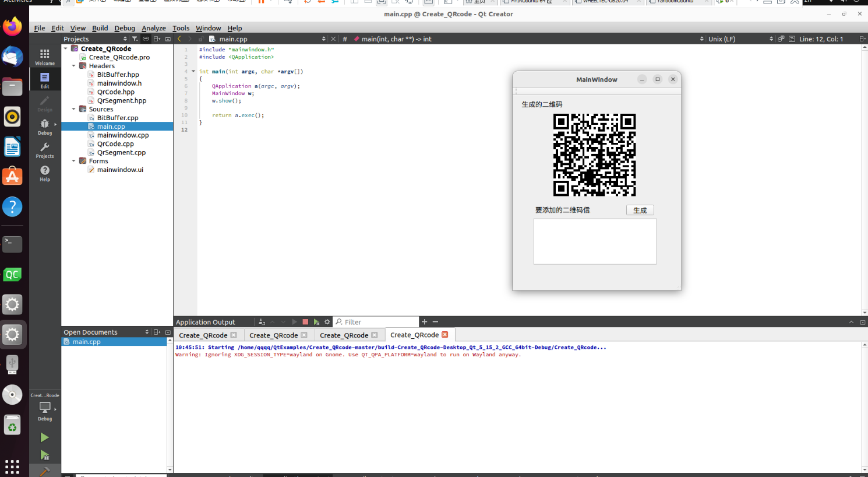Close the active Create_QRcode output tab
This screenshot has width=868, height=477.
tap(445, 335)
